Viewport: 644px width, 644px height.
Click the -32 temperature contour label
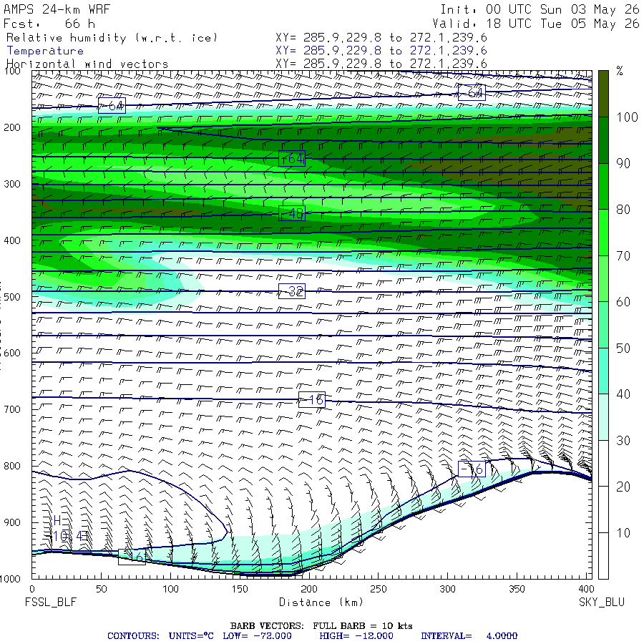[x=292, y=291]
